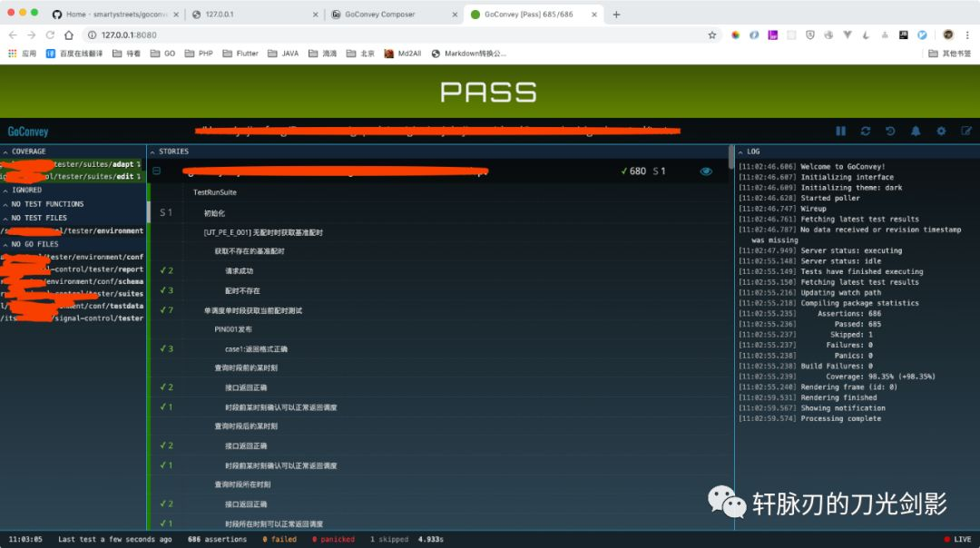
Task: Click the GoConvey logo
Action: pos(28,132)
